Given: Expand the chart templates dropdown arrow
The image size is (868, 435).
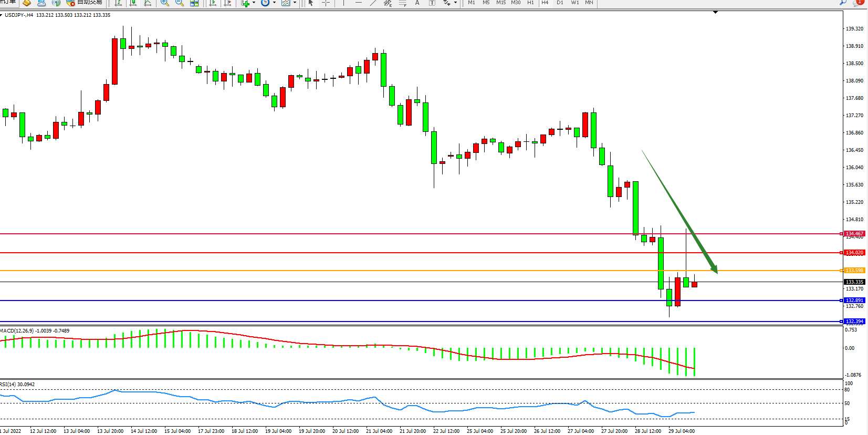Looking at the screenshot, I should pos(295,3).
